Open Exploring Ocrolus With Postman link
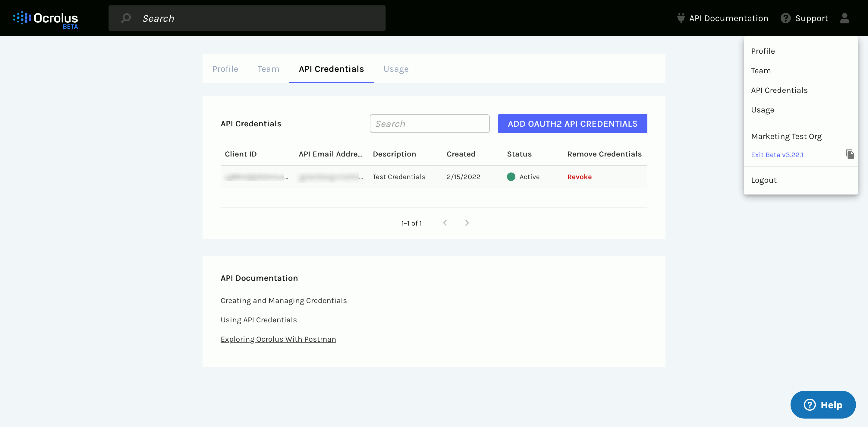Image resolution: width=868 pixels, height=427 pixels. (278, 339)
